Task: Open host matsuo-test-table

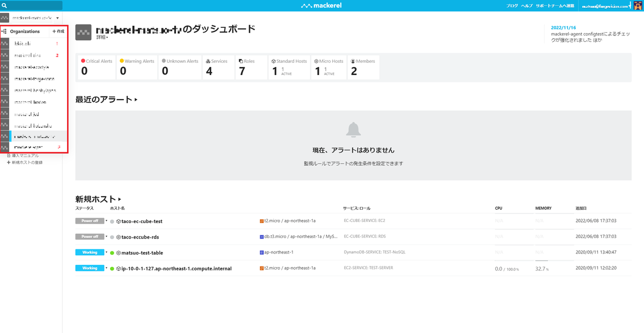Action: pos(142,252)
